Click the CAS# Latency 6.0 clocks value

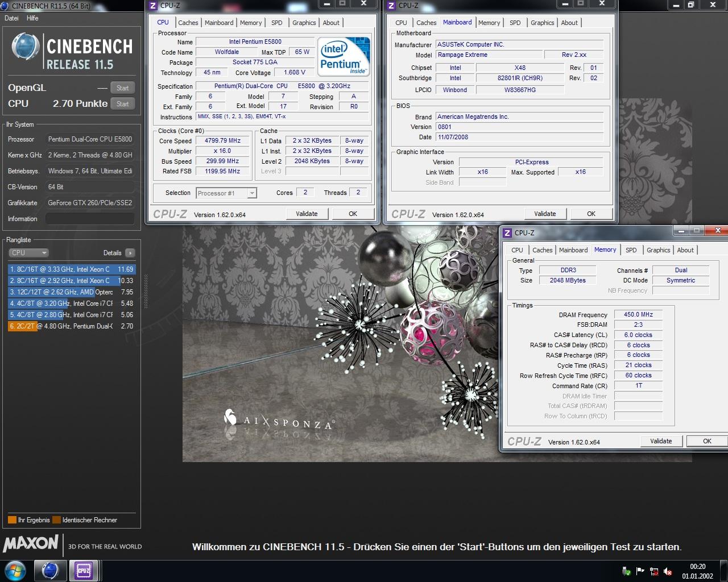click(x=638, y=335)
